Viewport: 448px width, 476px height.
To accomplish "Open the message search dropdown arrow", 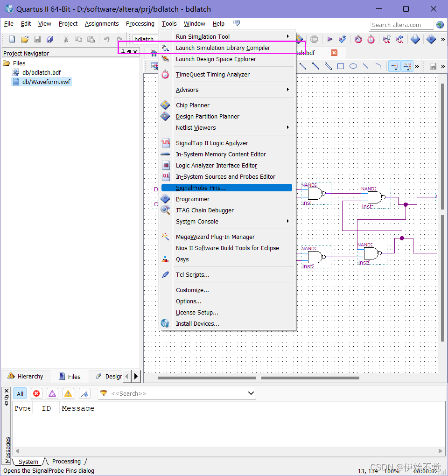I will click(x=251, y=393).
